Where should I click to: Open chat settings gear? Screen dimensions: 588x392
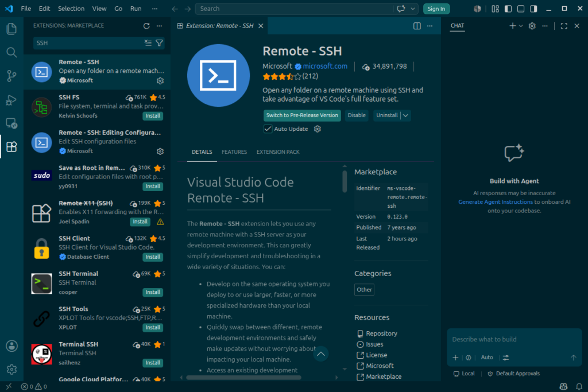tap(532, 26)
